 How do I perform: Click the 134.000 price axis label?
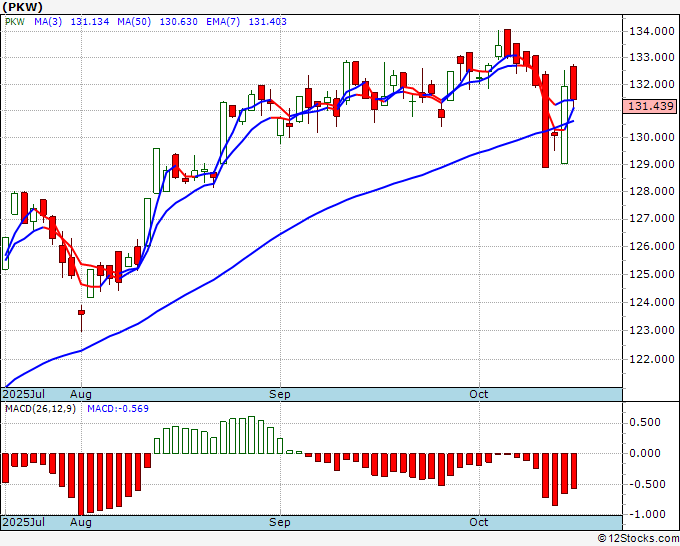(652, 31)
